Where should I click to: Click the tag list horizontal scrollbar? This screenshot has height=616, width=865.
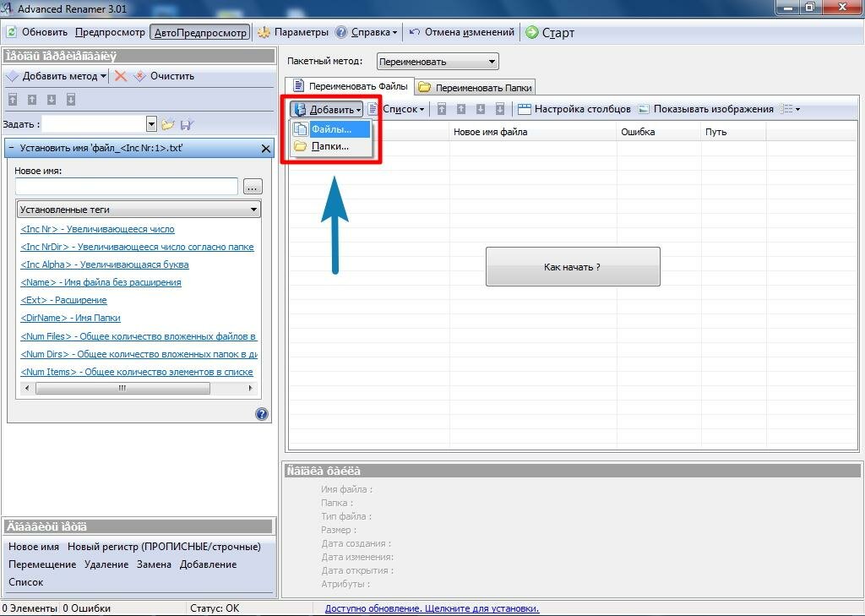pos(122,389)
